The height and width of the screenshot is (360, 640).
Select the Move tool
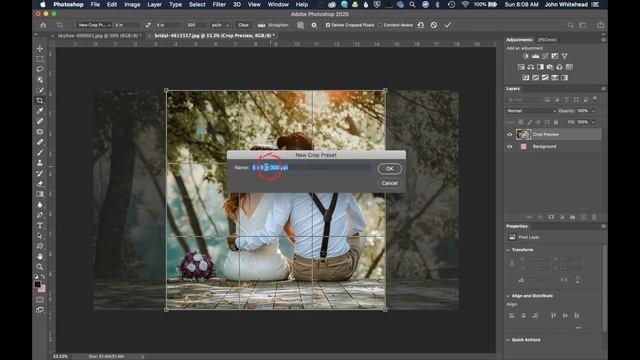(x=40, y=49)
